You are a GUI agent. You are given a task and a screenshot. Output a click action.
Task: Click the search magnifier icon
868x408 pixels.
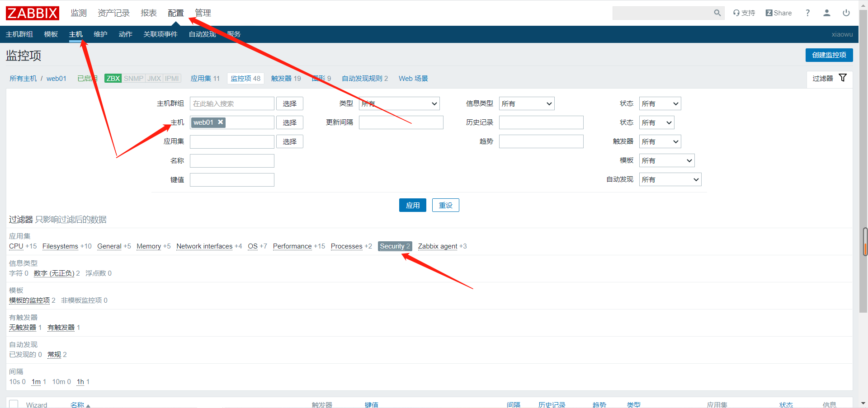717,13
